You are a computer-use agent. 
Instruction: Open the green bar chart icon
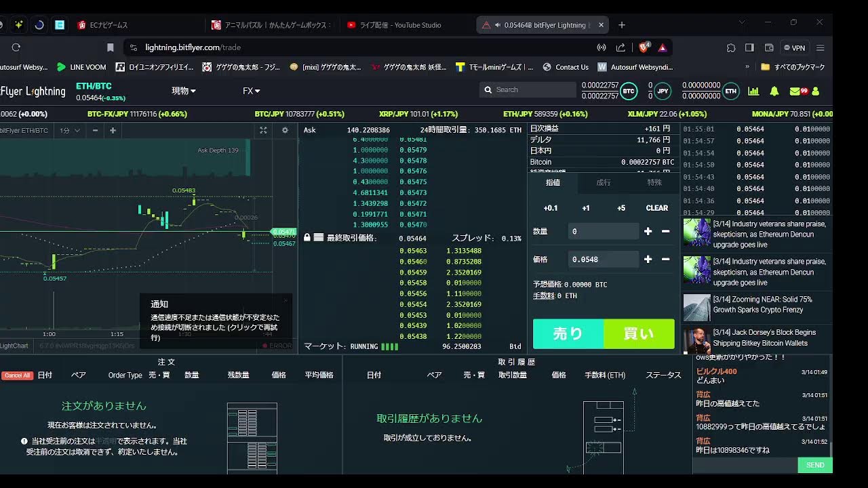point(753,91)
